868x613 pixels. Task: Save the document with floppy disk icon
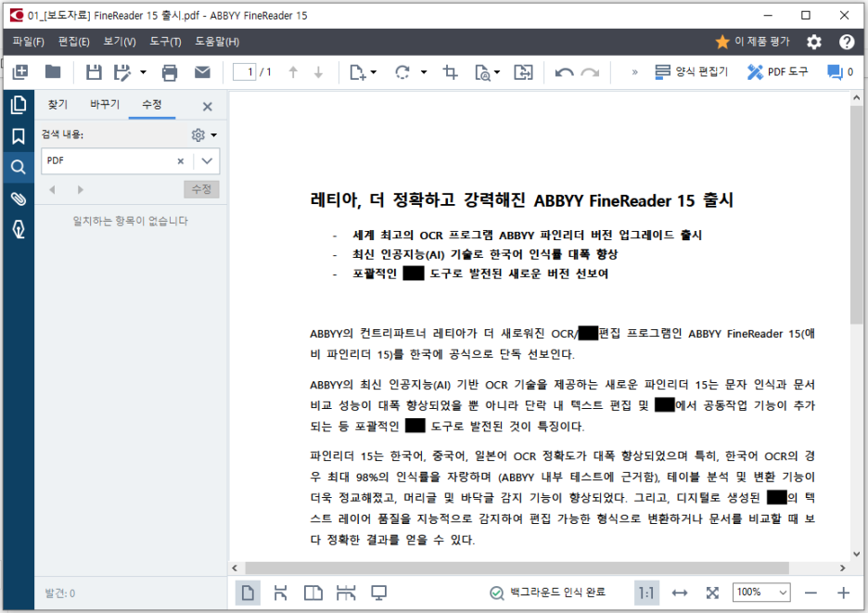tap(94, 72)
